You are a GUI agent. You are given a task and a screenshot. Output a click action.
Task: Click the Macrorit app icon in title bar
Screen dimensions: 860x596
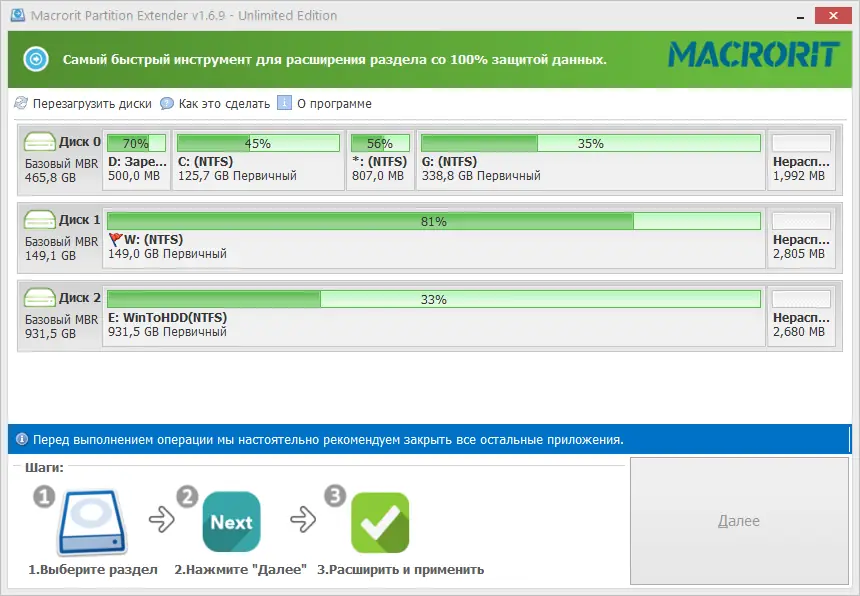[x=18, y=15]
